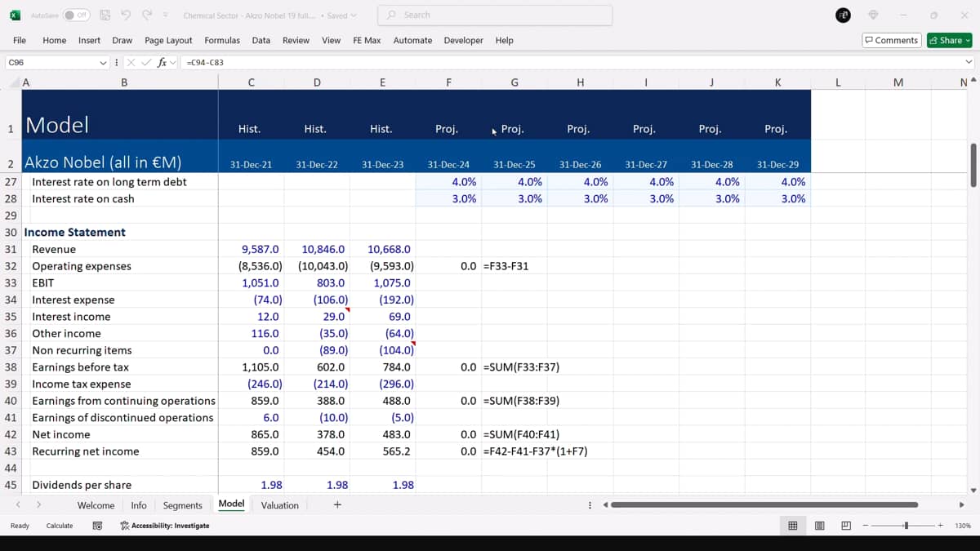Switch to the Insert ribbon tab

pos(90,40)
